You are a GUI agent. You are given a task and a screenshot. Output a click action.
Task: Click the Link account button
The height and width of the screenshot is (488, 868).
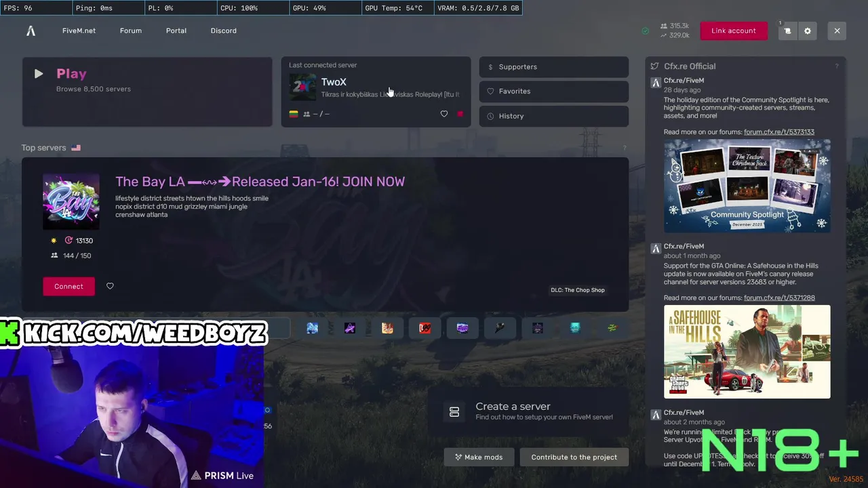[734, 30]
